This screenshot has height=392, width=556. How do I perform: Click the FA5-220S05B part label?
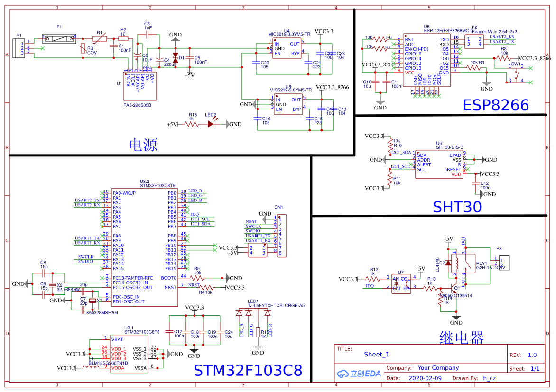point(137,105)
